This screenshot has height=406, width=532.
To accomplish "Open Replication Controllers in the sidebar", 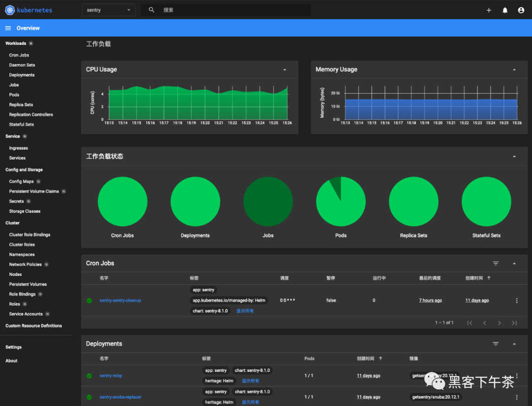I will coord(31,115).
